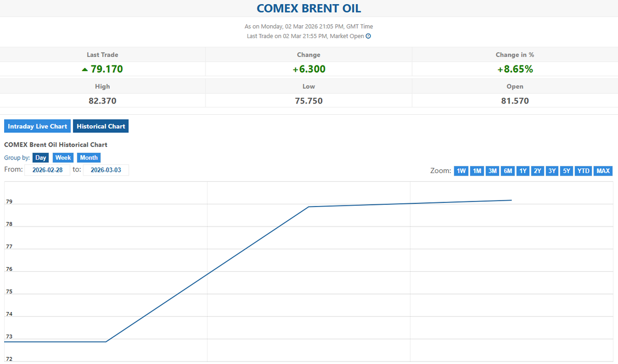The image size is (618, 364).
Task: Switch to Historical Chart tab
Action: pos(101,126)
